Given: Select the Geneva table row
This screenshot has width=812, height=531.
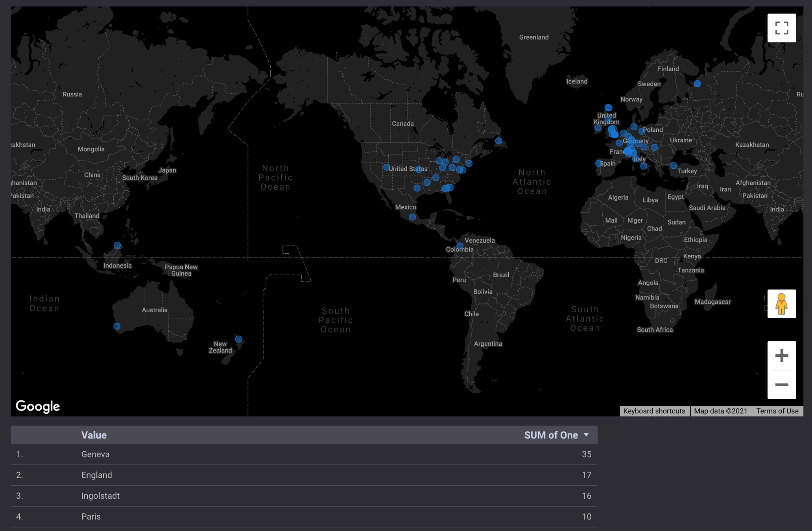Looking at the screenshot, I should tap(96, 454).
